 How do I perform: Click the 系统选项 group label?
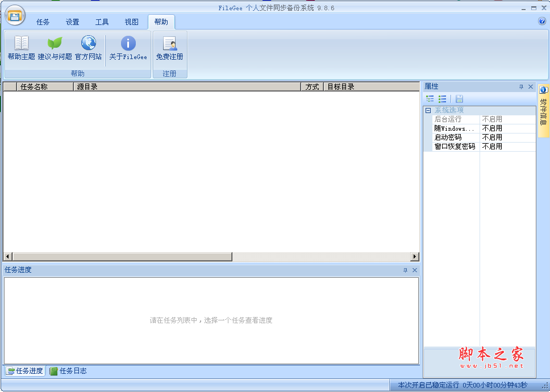pos(449,110)
